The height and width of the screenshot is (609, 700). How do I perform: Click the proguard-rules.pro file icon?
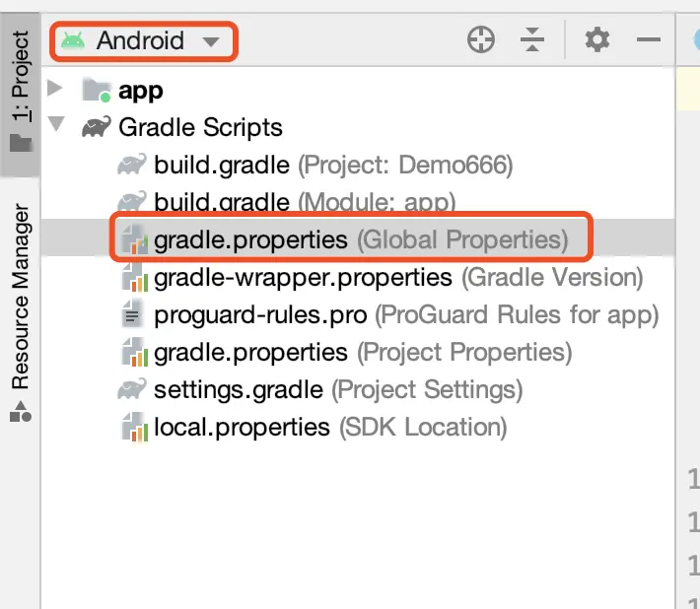tap(132, 315)
